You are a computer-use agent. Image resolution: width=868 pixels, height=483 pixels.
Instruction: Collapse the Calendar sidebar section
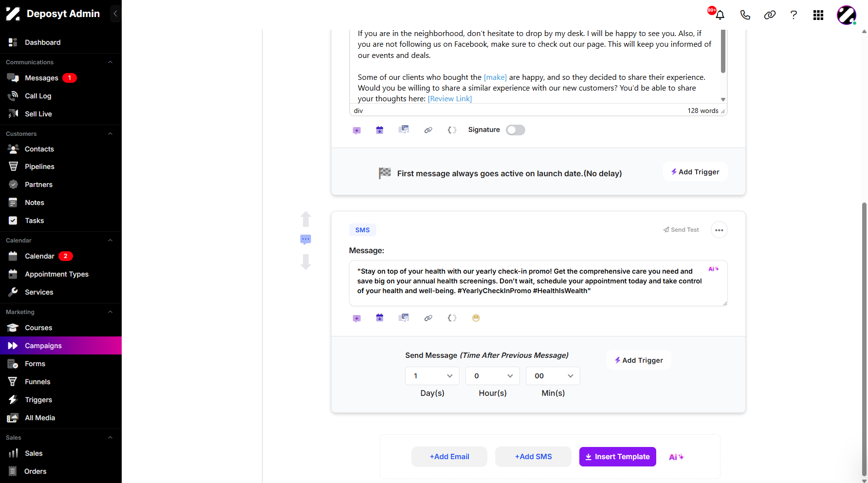pyautogui.click(x=110, y=241)
